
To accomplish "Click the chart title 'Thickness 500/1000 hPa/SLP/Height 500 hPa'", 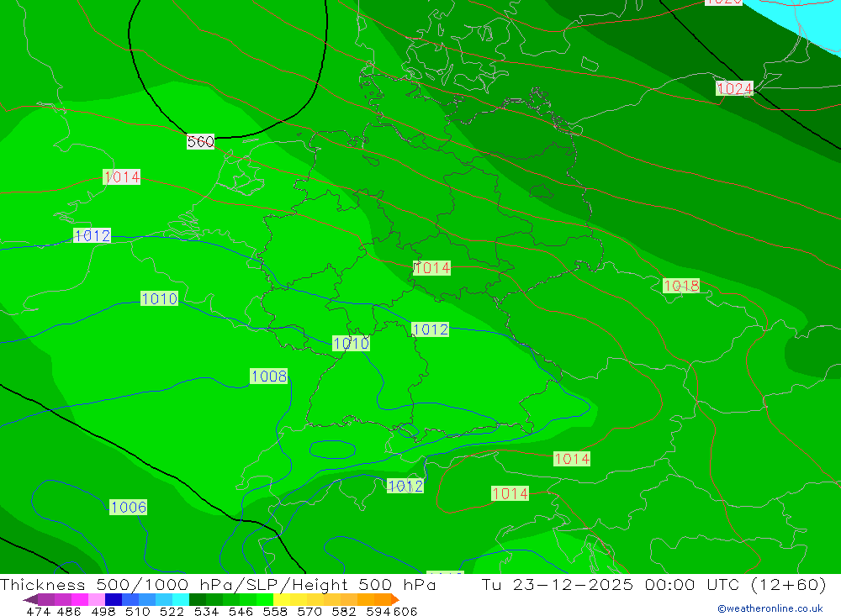I will click(218, 584).
